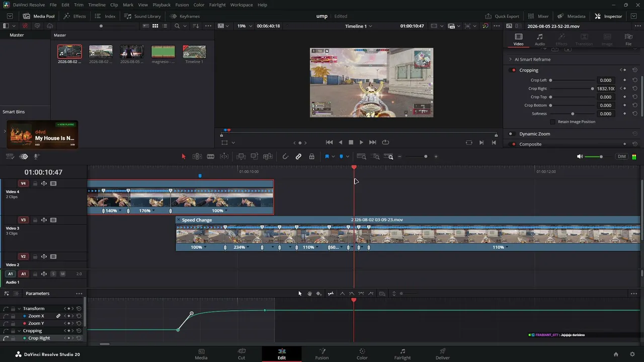Add a blue Flag to the clip
644x362 pixels.
(x=327, y=156)
